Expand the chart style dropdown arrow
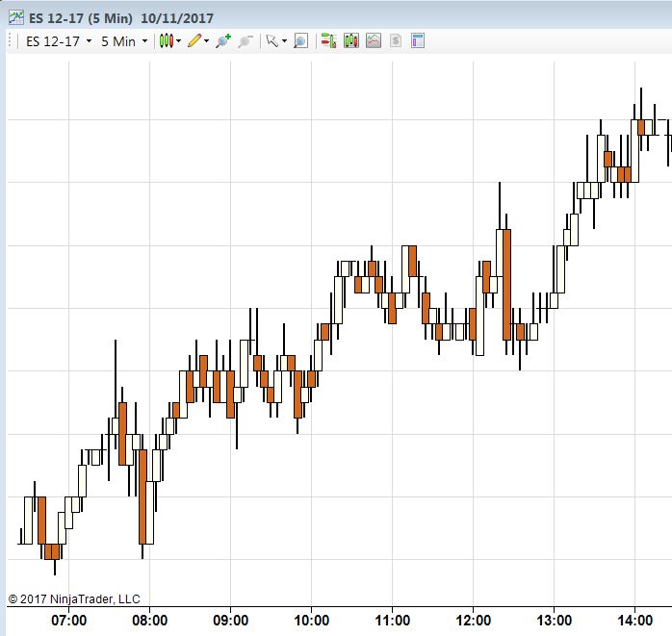 [x=179, y=41]
